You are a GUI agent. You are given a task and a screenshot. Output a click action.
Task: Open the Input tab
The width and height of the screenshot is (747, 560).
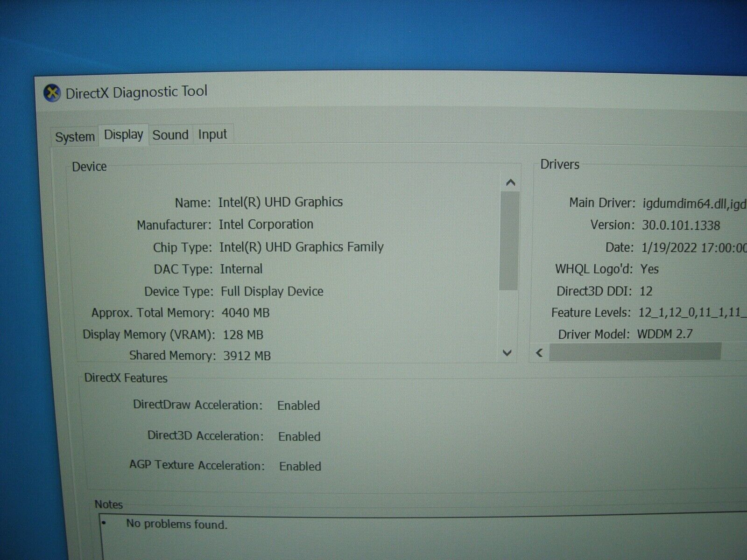pos(212,134)
